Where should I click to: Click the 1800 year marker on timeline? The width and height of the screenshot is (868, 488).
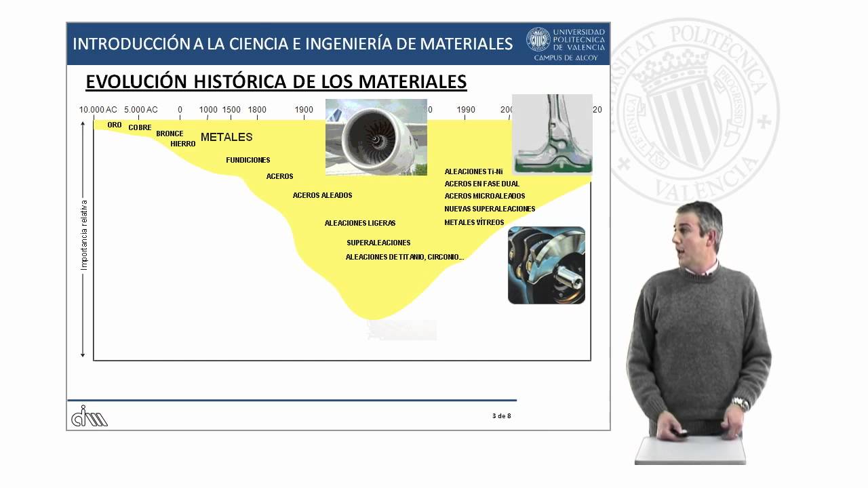pos(257,110)
